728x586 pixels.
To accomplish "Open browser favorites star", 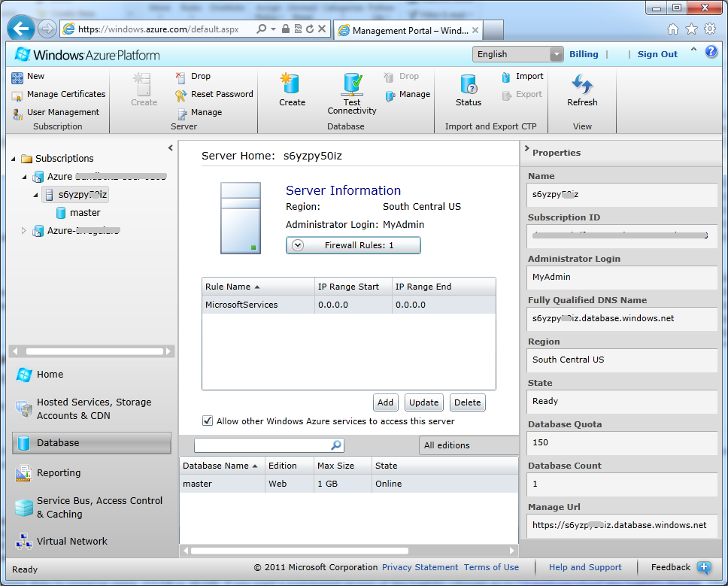I will point(691,29).
